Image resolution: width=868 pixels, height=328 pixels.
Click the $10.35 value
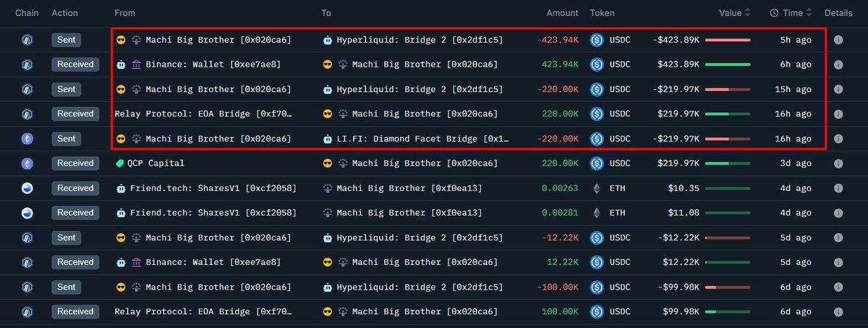(x=684, y=188)
